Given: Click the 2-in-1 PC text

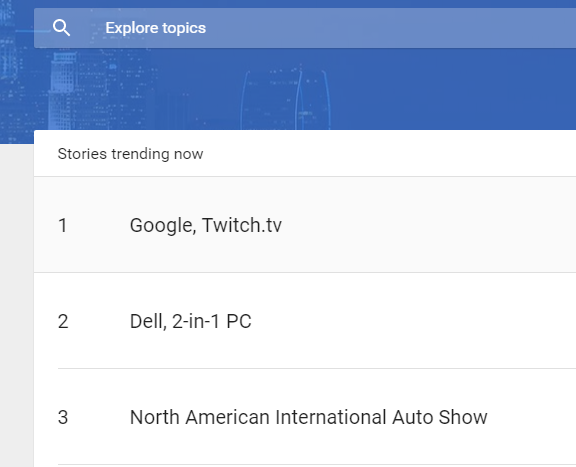Looking at the screenshot, I should coord(212,321).
